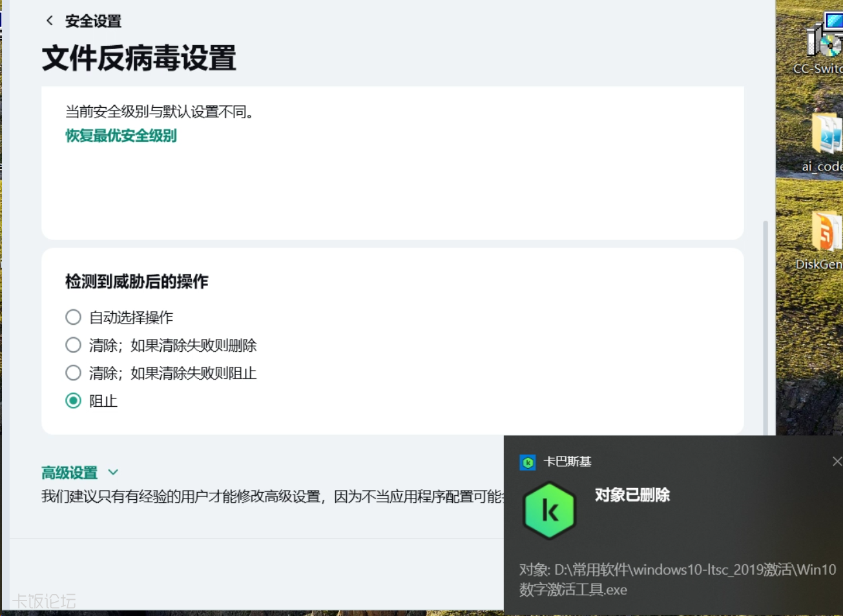Open the ai_code desktop folder icon

pos(824,143)
